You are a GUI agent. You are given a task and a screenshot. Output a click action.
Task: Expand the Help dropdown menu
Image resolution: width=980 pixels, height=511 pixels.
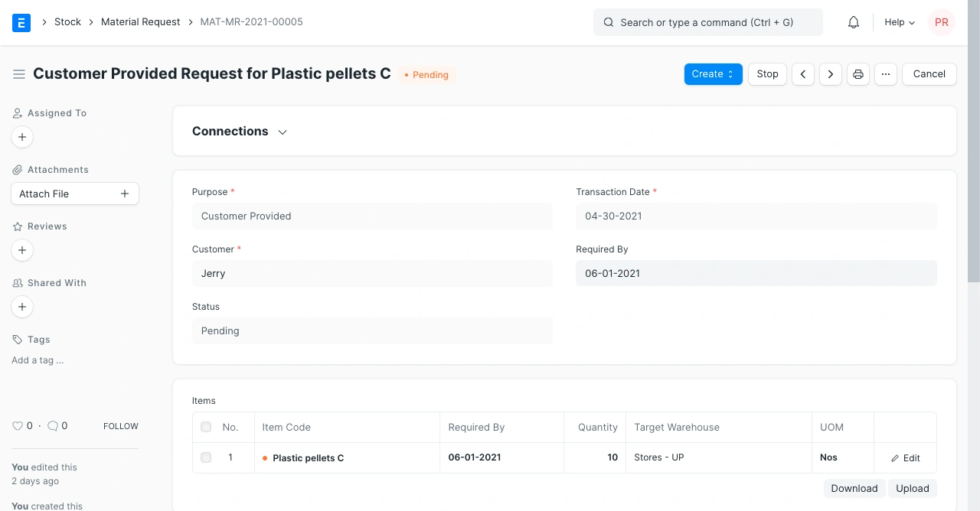coord(900,22)
